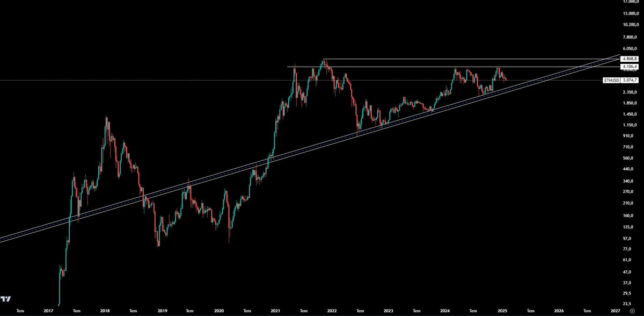Click the 340,0 price axis label
The width and height of the screenshot is (644, 316).
[628, 181]
